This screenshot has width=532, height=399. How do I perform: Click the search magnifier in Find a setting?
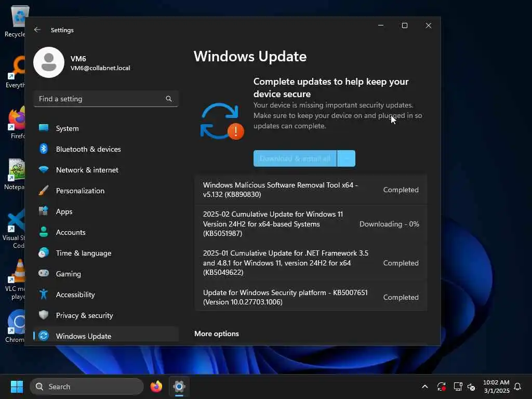169,99
